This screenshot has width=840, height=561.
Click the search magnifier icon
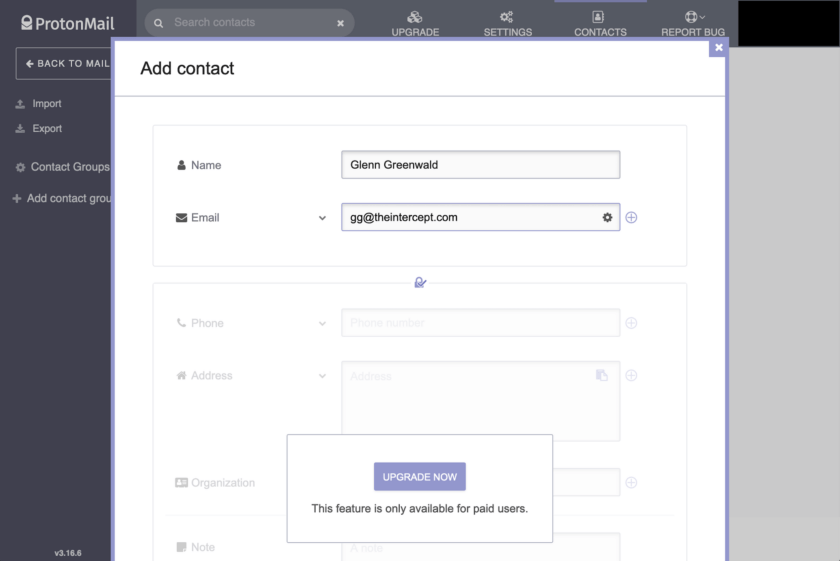(x=159, y=23)
